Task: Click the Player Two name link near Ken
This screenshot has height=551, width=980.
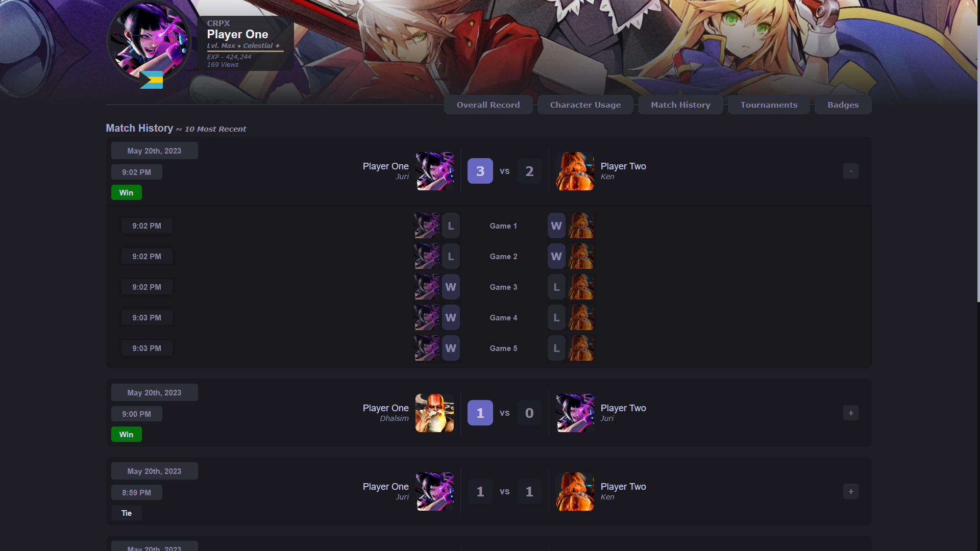Action: (x=623, y=166)
